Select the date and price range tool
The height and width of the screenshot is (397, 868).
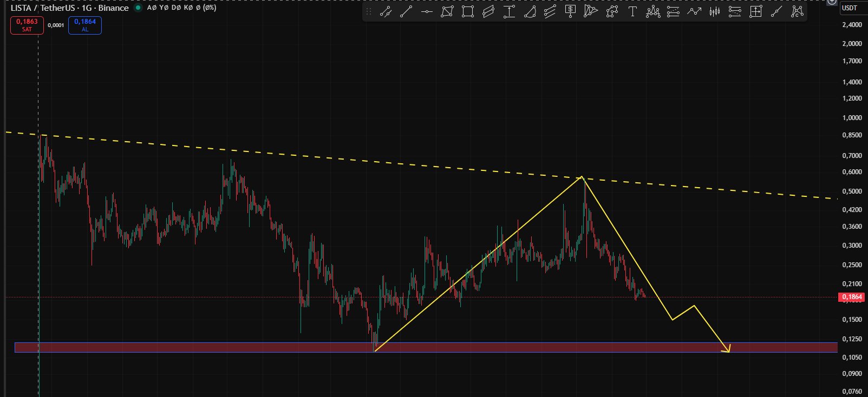click(x=755, y=12)
